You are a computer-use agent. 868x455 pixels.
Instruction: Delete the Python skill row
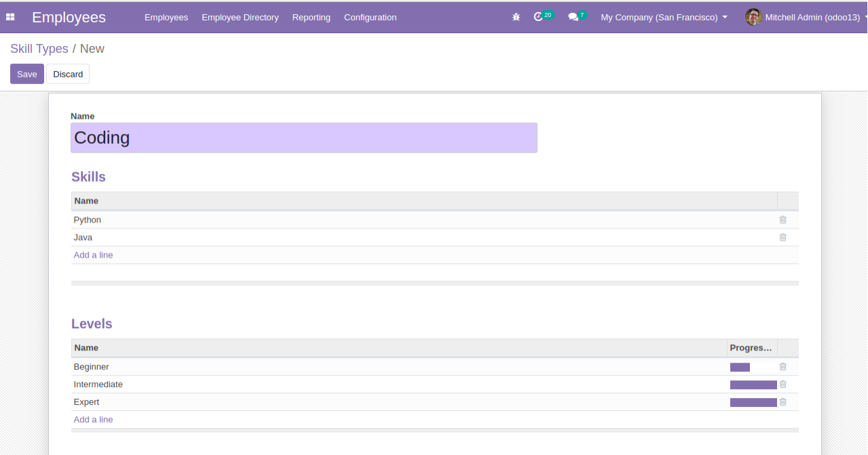(782, 220)
